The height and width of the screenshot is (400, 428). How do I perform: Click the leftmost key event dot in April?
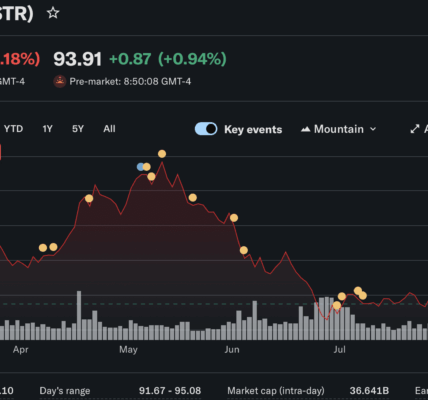pos(43,248)
